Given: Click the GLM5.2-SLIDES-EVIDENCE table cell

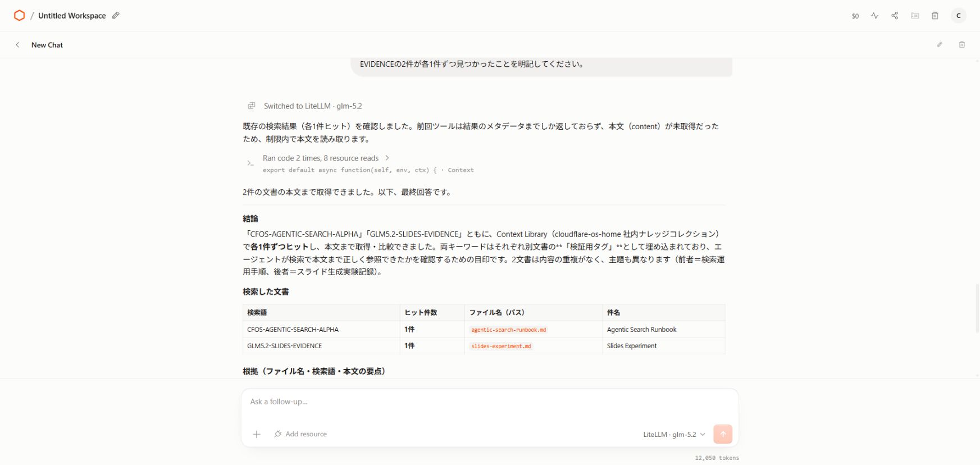Looking at the screenshot, I should (321, 346).
